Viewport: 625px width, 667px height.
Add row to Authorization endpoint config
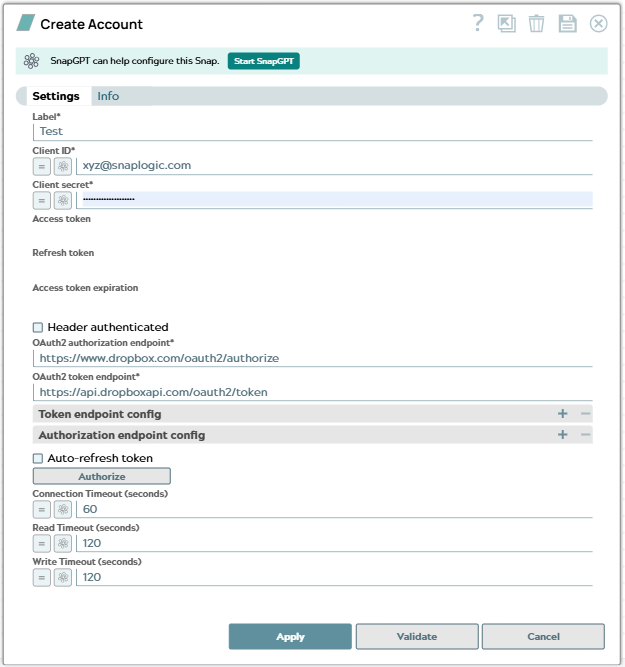click(562, 434)
